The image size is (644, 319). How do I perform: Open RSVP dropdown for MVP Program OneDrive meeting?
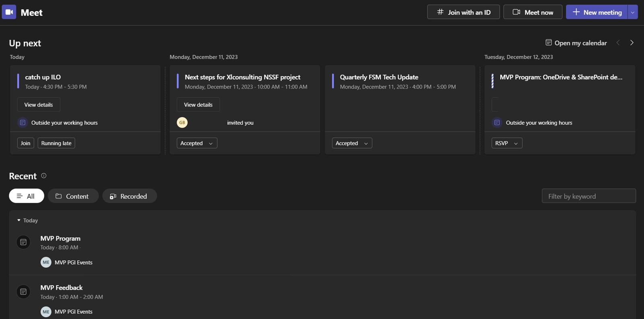click(x=507, y=143)
